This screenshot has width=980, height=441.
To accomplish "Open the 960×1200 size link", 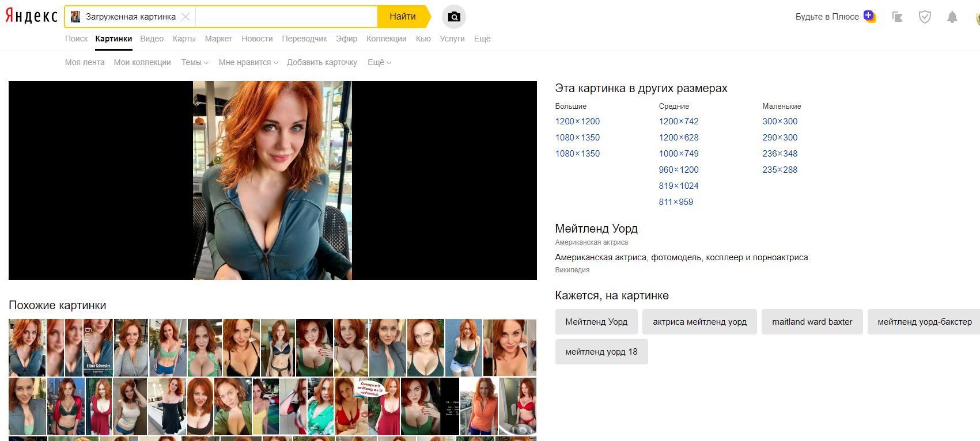I will click(679, 170).
